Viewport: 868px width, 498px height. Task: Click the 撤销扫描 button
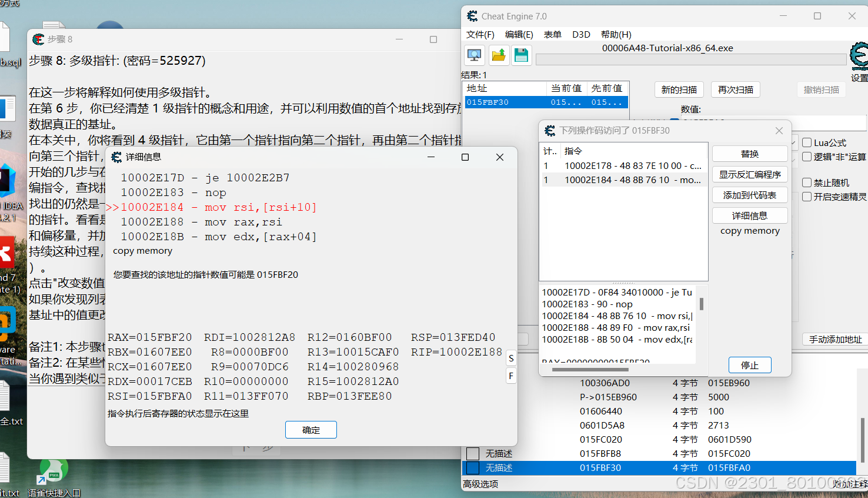tap(822, 89)
